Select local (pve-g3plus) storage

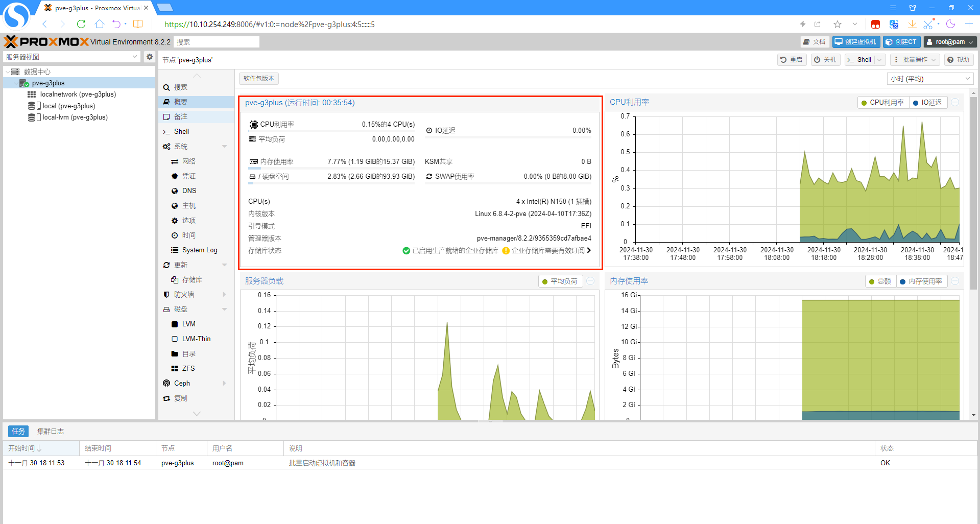68,106
